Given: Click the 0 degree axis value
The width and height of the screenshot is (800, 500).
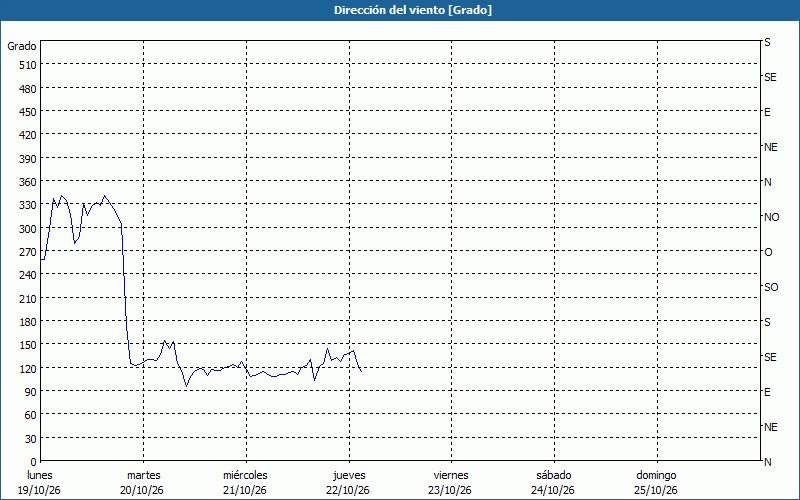Looking at the screenshot, I should pyautogui.click(x=34, y=462).
